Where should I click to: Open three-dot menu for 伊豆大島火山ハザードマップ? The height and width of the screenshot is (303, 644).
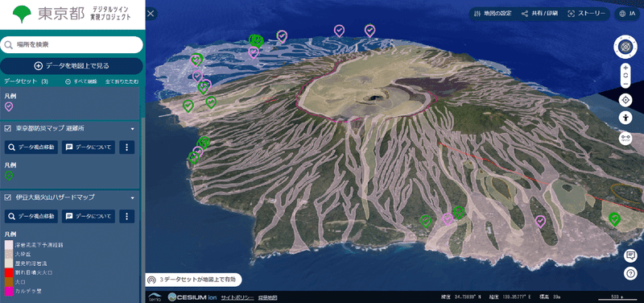127,216
